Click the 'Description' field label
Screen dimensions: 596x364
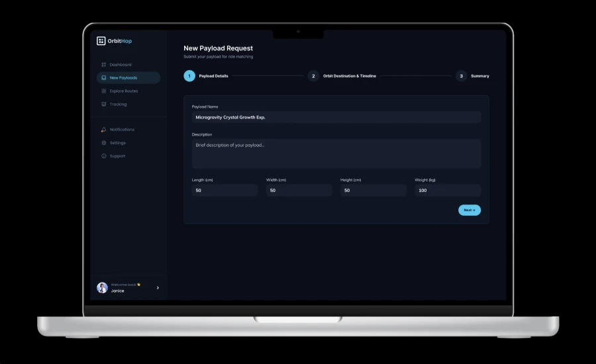tap(202, 134)
